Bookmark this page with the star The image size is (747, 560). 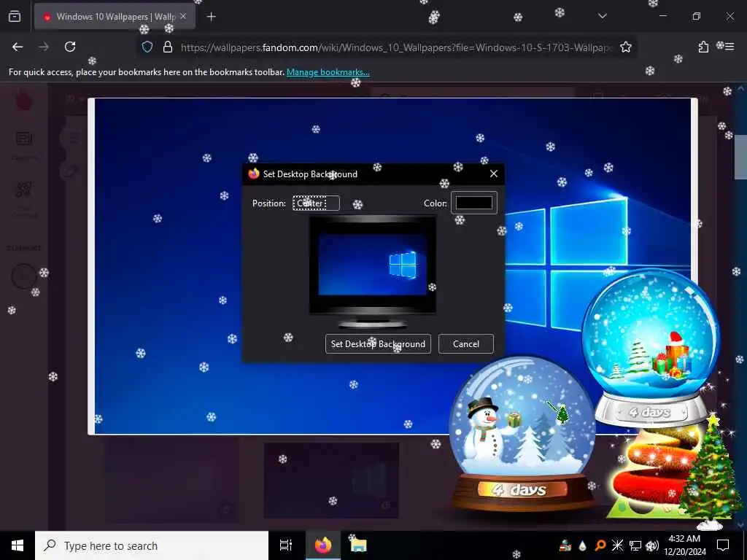tap(625, 47)
